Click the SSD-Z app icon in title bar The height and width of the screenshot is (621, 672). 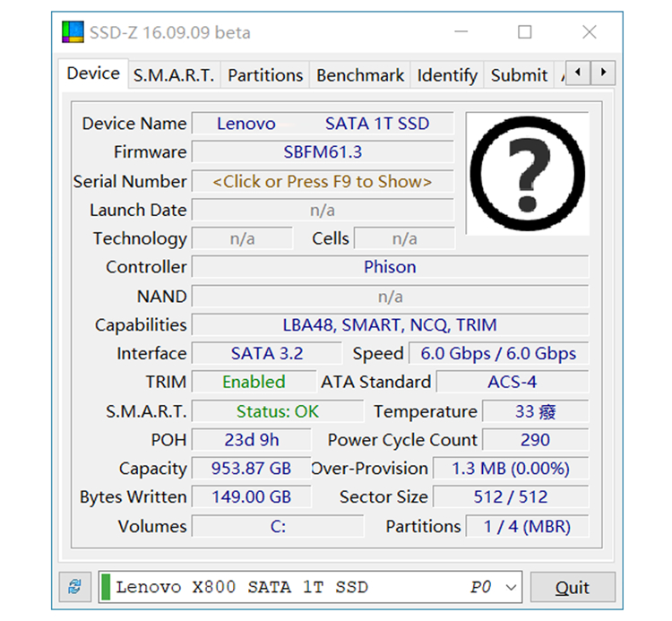point(73,33)
